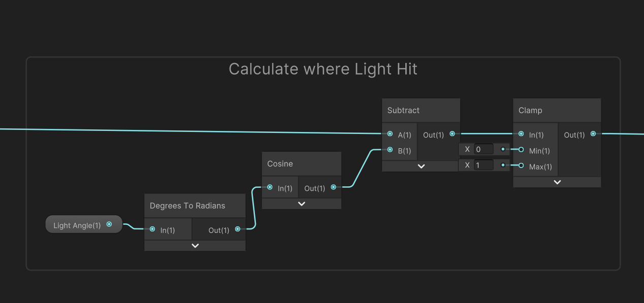Expand the Subtract node preview chevron
Image resolution: width=644 pixels, height=303 pixels.
pyautogui.click(x=421, y=166)
